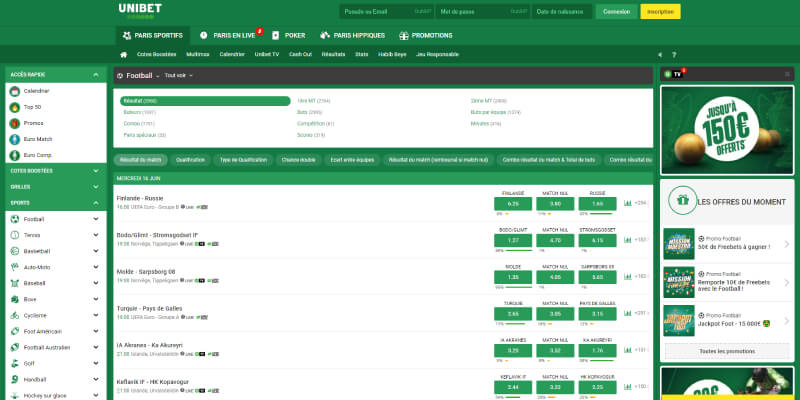
Task: Focus the Date de naissance input field
Action: click(562, 12)
